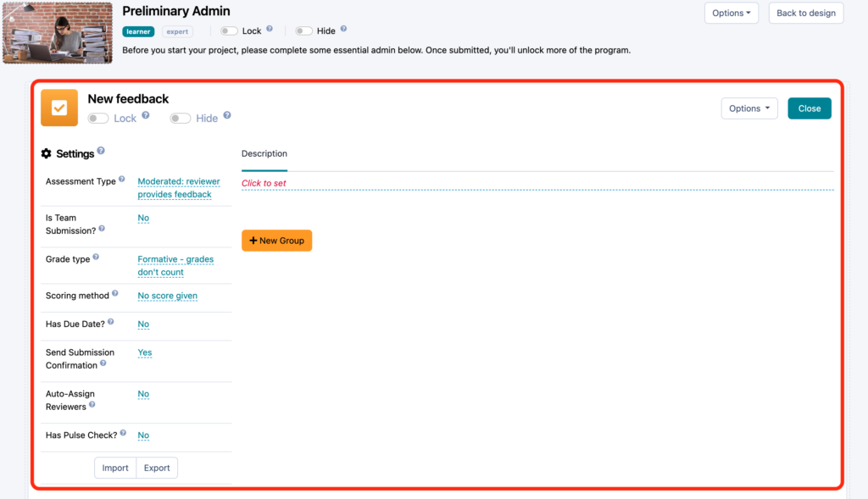The width and height of the screenshot is (868, 499).
Task: Click help icon beside Assessment Type
Action: (122, 180)
